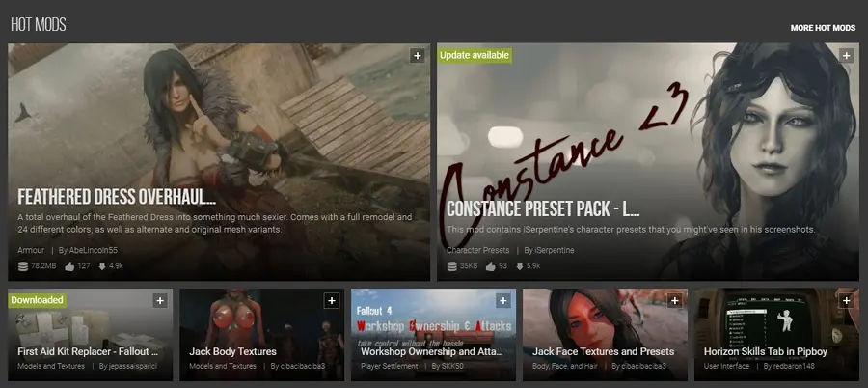Click the endorsements thumbs-up icon showing 127
Image resolution: width=868 pixels, height=388 pixels.
click(69, 266)
